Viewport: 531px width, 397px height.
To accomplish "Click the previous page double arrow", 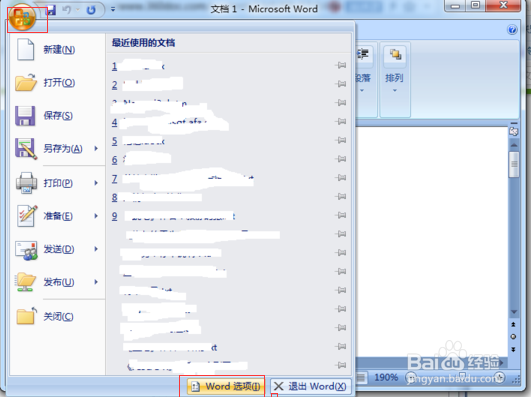I will point(513,325).
